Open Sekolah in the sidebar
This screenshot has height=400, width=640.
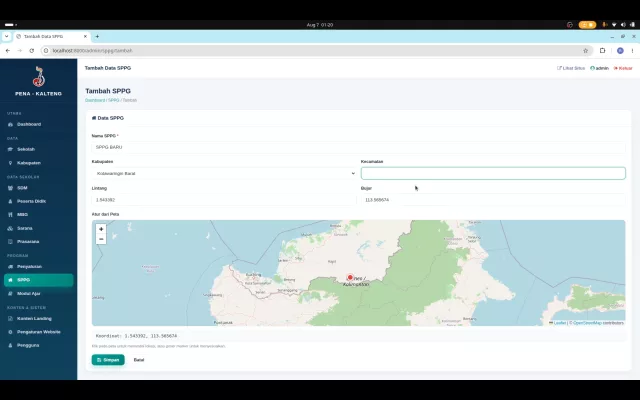point(26,149)
